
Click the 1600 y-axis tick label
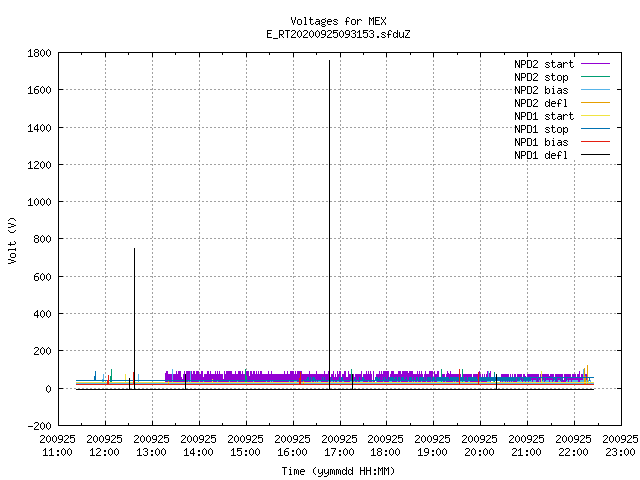point(39,90)
